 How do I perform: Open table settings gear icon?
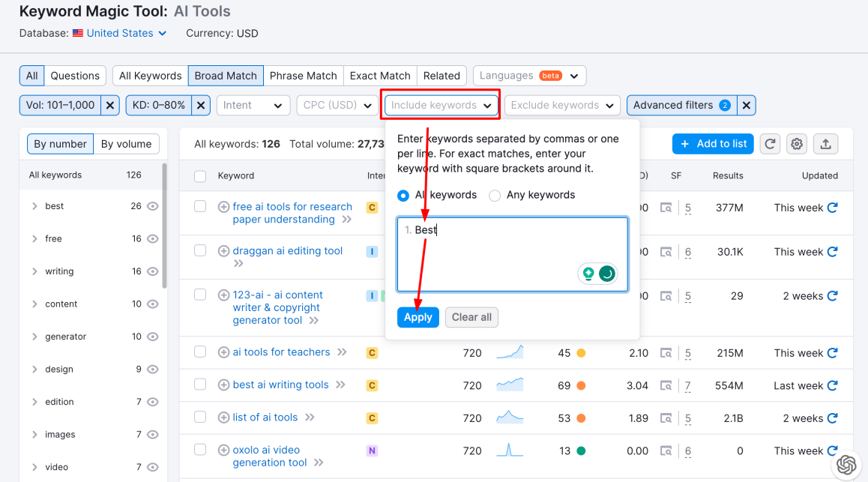(797, 144)
